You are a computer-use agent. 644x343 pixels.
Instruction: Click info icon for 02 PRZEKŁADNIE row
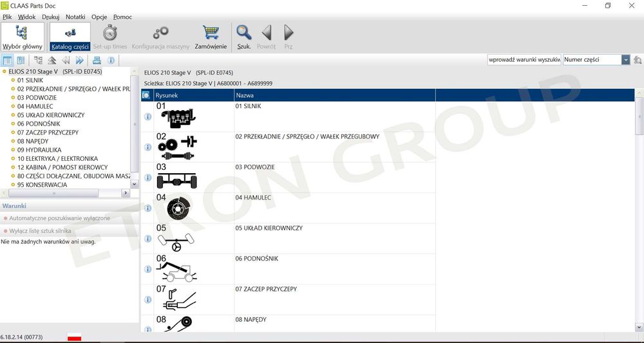pyautogui.click(x=148, y=147)
